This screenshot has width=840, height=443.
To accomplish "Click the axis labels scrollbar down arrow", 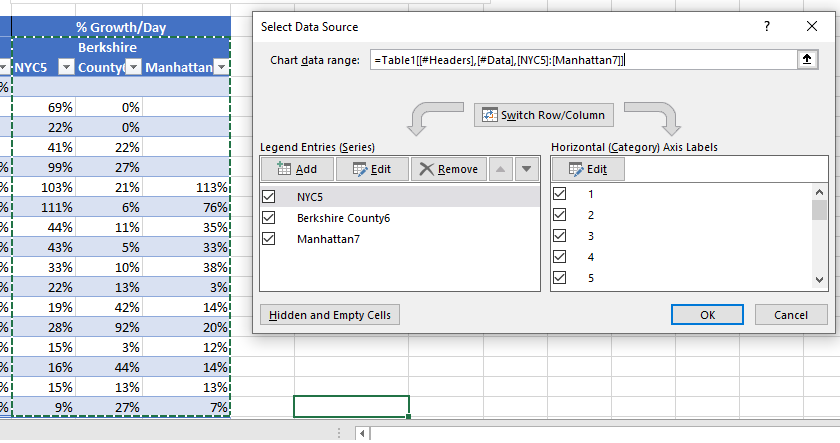I will [x=819, y=280].
